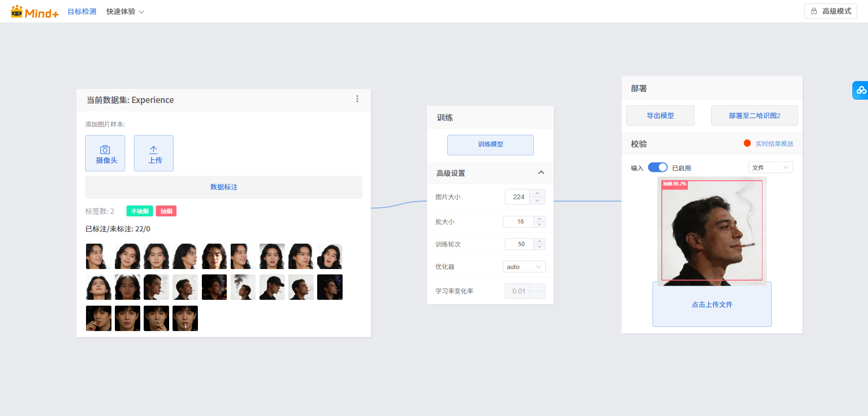Decrease training epochs with down arrow

(x=540, y=247)
